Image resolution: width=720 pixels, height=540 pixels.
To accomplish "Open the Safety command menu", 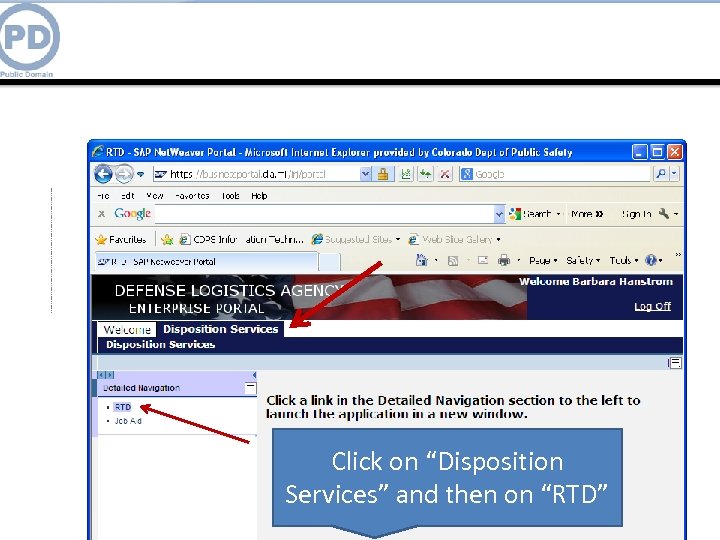I will pyautogui.click(x=583, y=261).
